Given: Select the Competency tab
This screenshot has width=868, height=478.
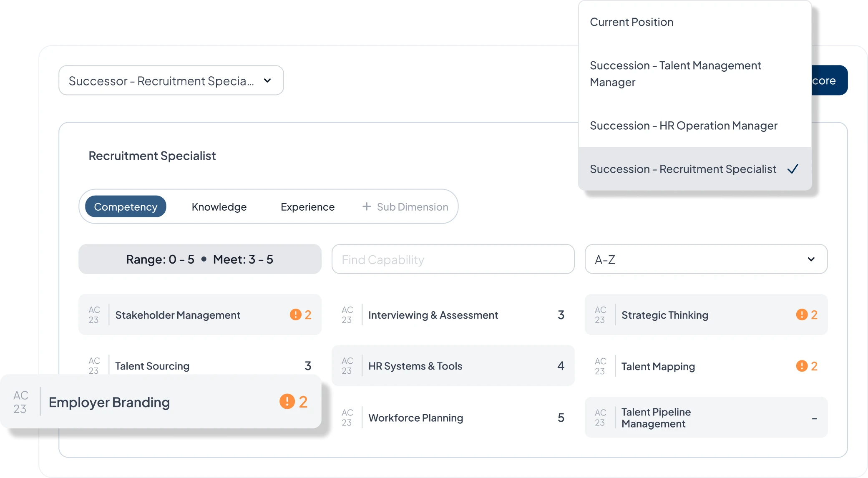Looking at the screenshot, I should (126, 207).
